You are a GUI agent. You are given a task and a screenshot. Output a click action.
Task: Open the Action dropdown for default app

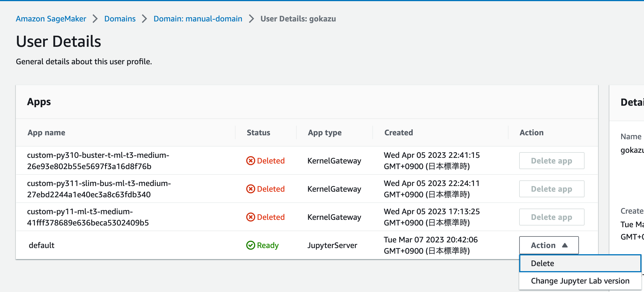[549, 245]
